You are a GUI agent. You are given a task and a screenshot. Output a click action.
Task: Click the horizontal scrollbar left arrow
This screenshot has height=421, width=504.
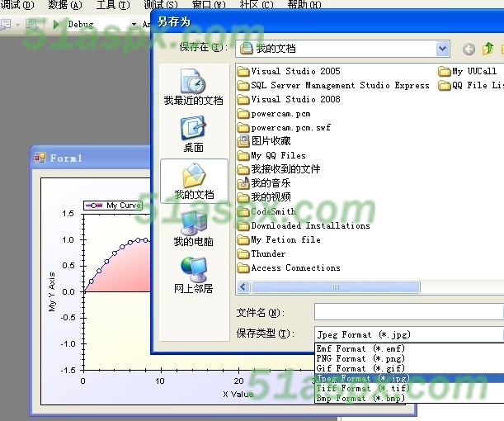pos(243,287)
